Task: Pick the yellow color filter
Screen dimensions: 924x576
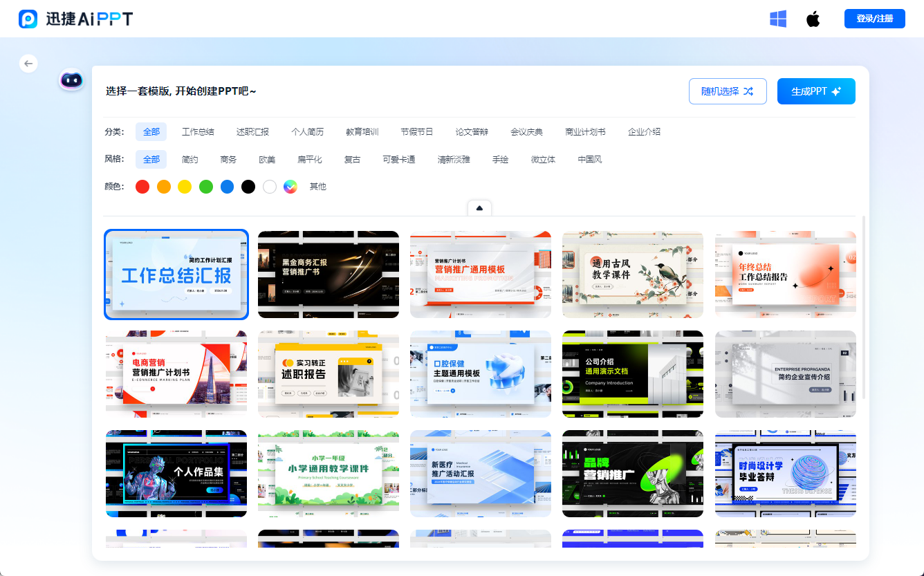Action: click(185, 187)
